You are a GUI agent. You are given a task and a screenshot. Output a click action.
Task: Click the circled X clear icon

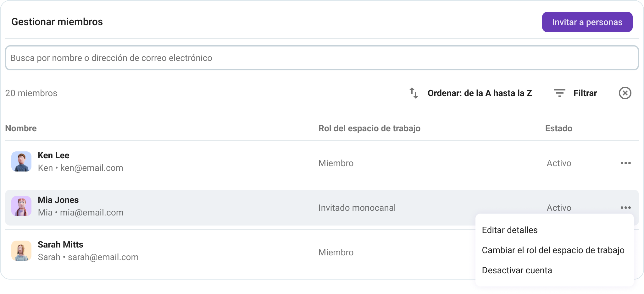tap(625, 93)
